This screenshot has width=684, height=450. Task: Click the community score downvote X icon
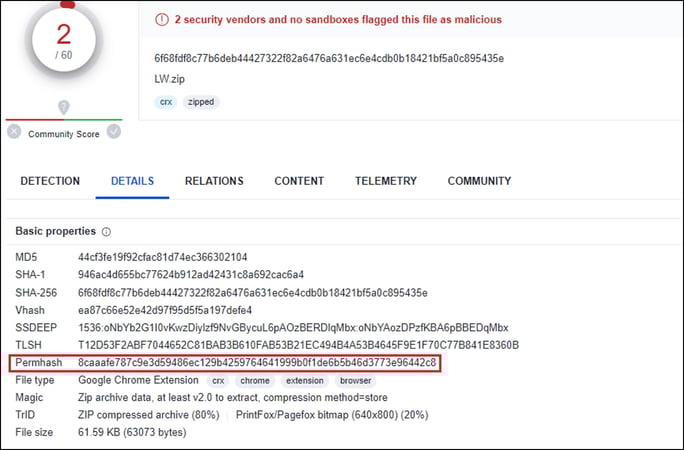point(14,131)
